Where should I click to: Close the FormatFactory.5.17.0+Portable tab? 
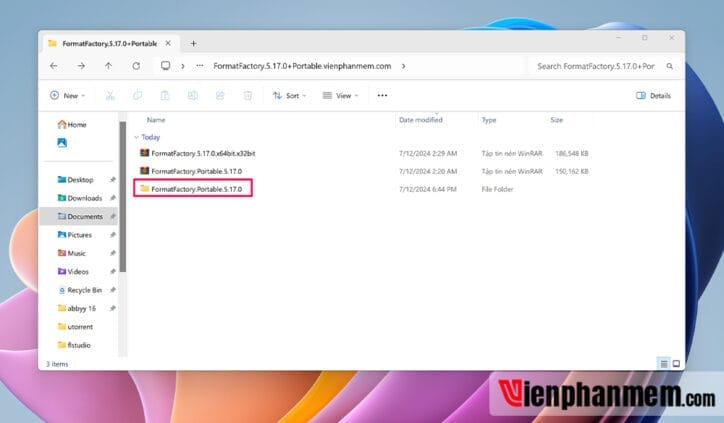click(x=168, y=43)
